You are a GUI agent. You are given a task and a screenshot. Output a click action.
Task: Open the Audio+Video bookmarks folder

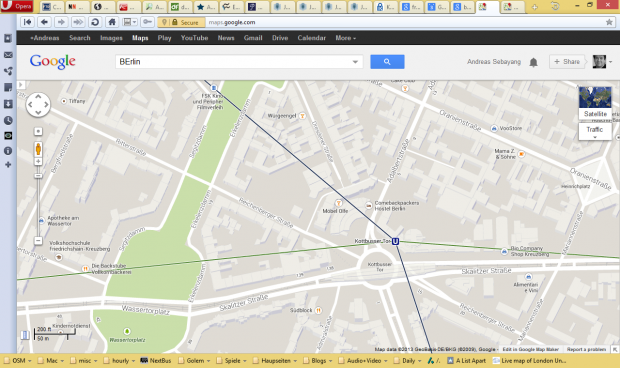point(363,360)
